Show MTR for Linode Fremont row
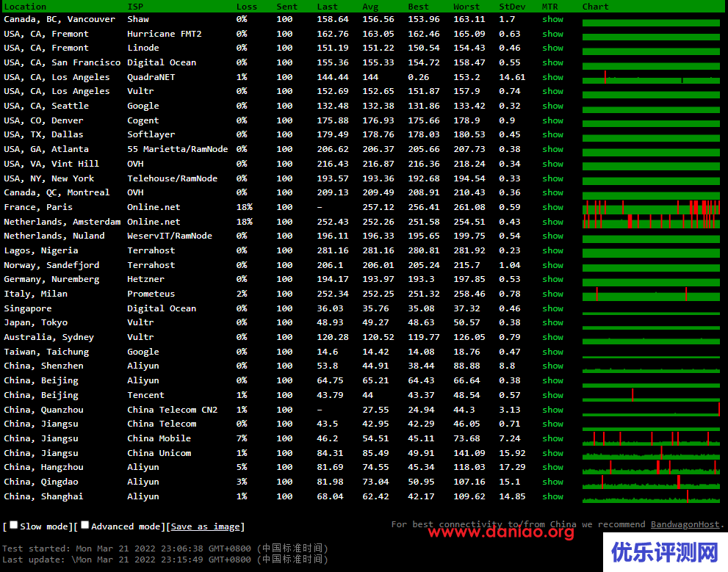 (x=552, y=48)
